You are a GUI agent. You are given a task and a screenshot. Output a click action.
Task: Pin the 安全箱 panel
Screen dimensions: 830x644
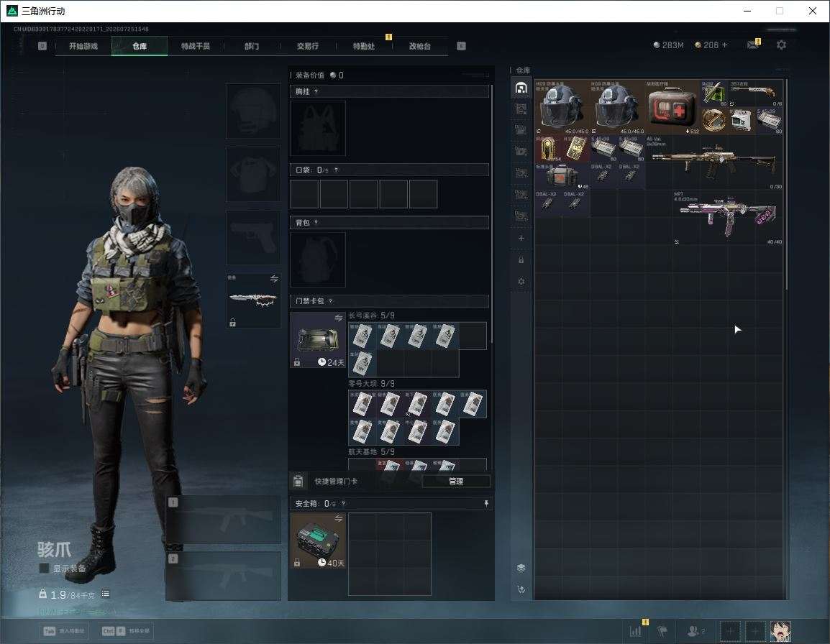click(486, 504)
